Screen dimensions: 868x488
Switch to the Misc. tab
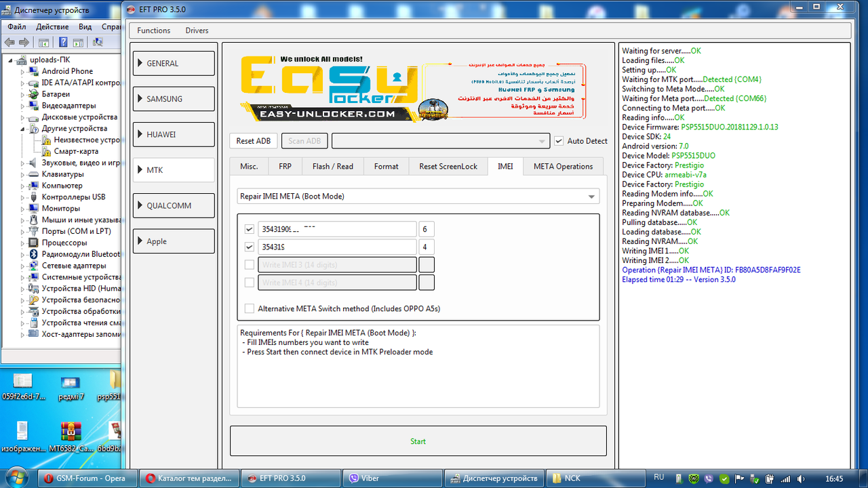point(249,166)
